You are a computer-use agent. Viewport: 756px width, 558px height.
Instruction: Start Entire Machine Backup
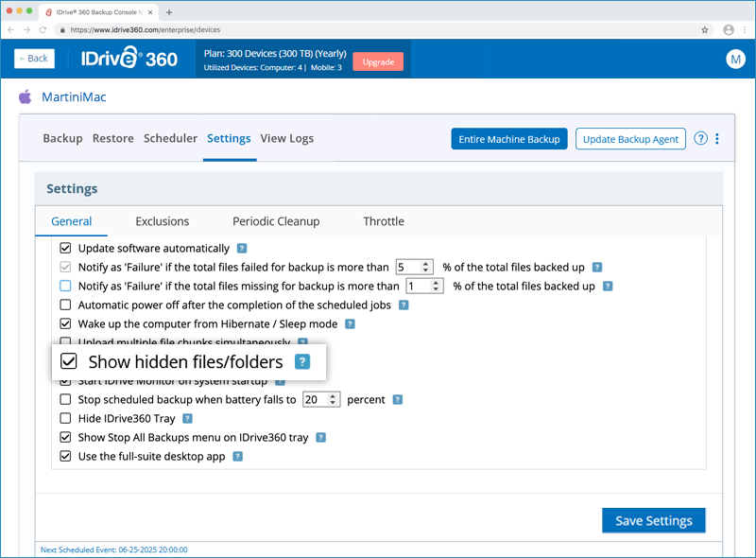(509, 139)
